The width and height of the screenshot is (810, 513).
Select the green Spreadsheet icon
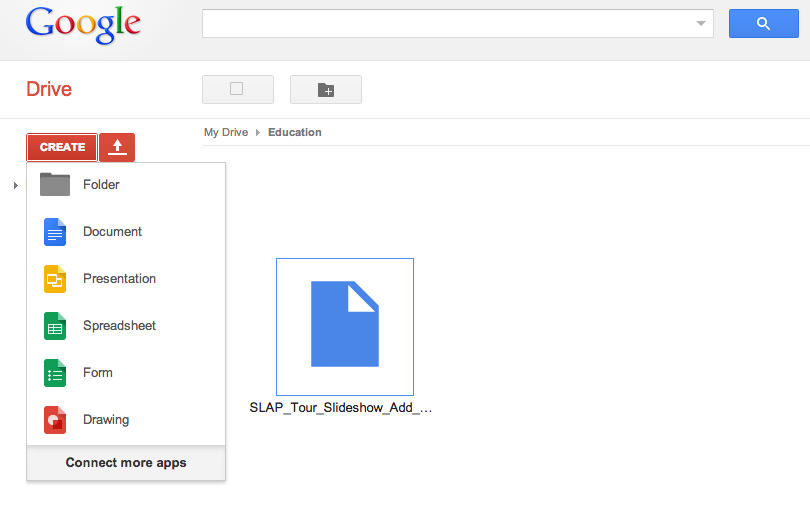[x=55, y=326]
